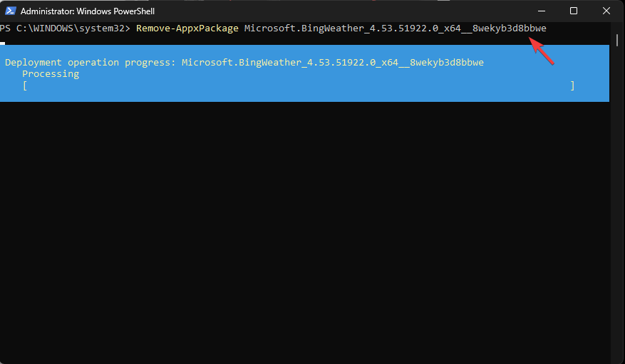Click the 'Processing' status text
Screen dimensions: 625x364
pyautogui.click(x=51, y=74)
